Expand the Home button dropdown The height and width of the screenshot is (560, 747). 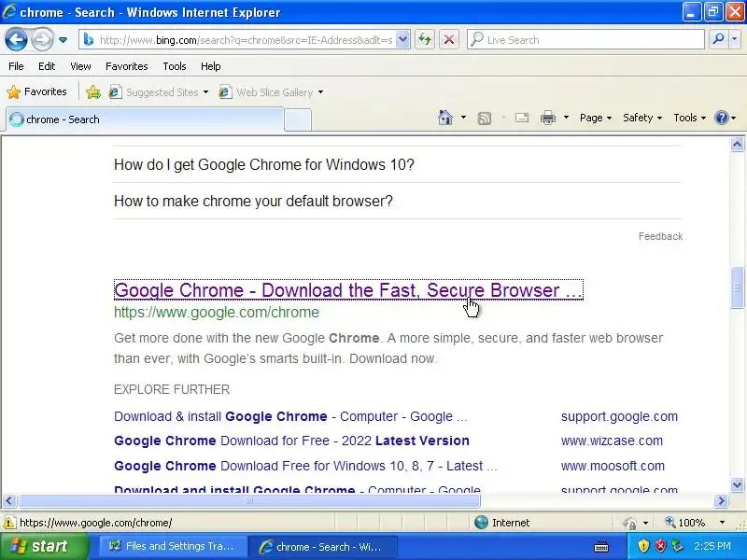click(x=463, y=118)
